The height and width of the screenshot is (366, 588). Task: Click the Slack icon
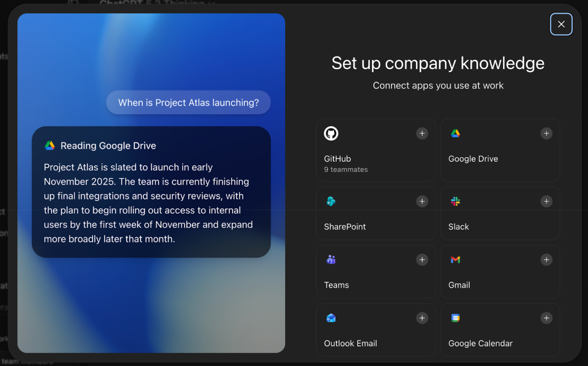(455, 201)
